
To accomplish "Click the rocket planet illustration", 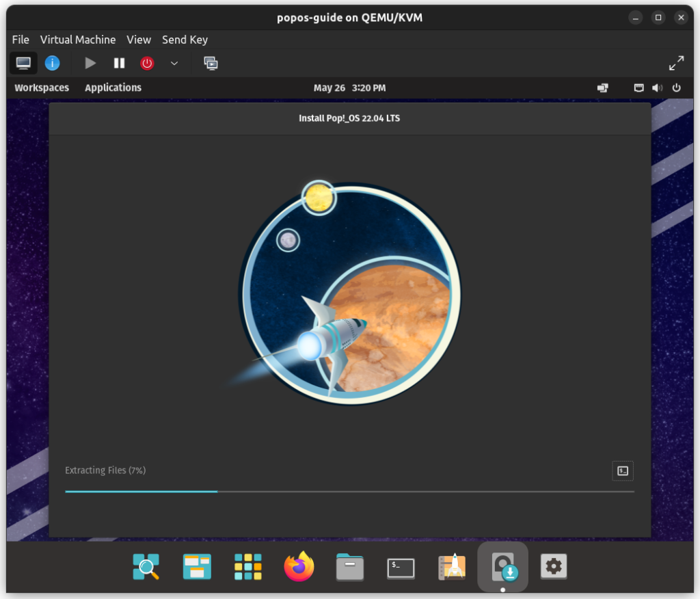I will point(349,293).
